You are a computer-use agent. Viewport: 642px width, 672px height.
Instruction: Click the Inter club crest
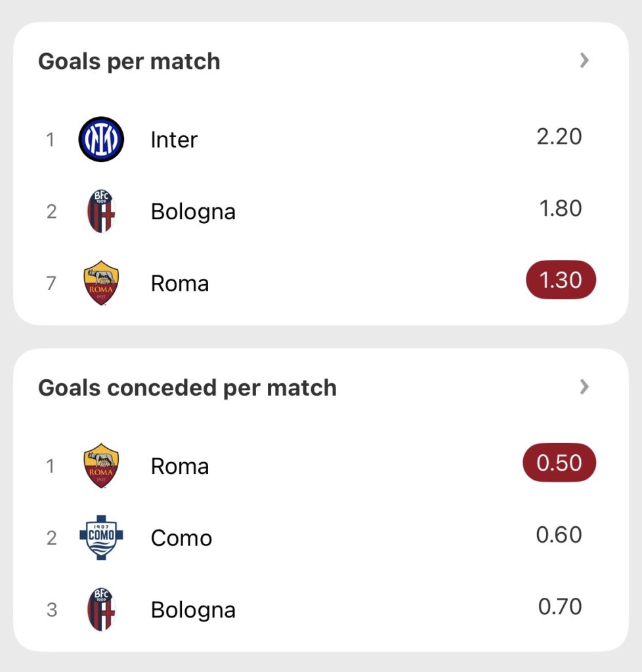(101, 139)
